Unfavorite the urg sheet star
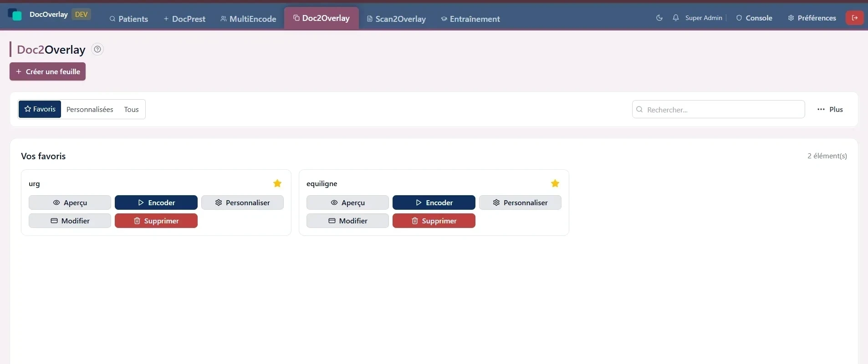 277,183
